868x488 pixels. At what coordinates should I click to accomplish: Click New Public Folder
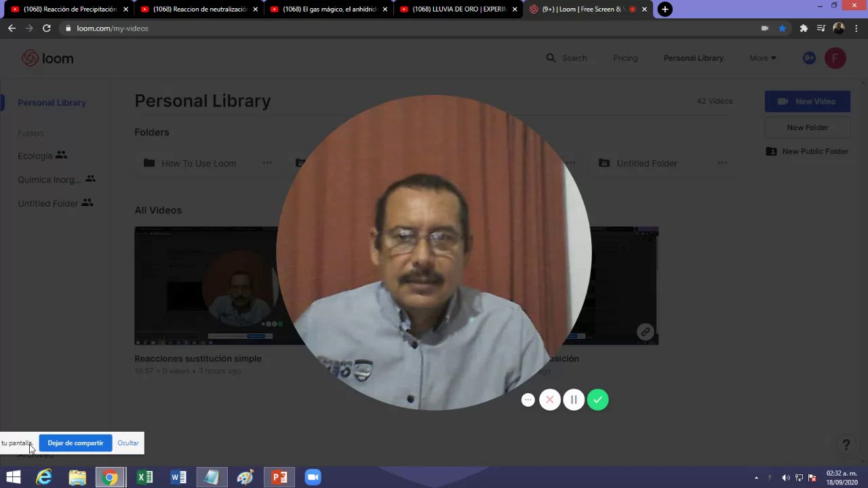pos(807,151)
